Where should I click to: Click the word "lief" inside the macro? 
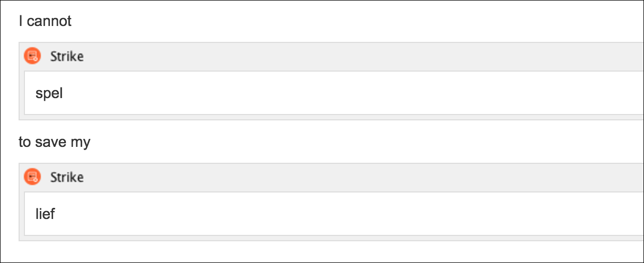pyautogui.click(x=45, y=214)
